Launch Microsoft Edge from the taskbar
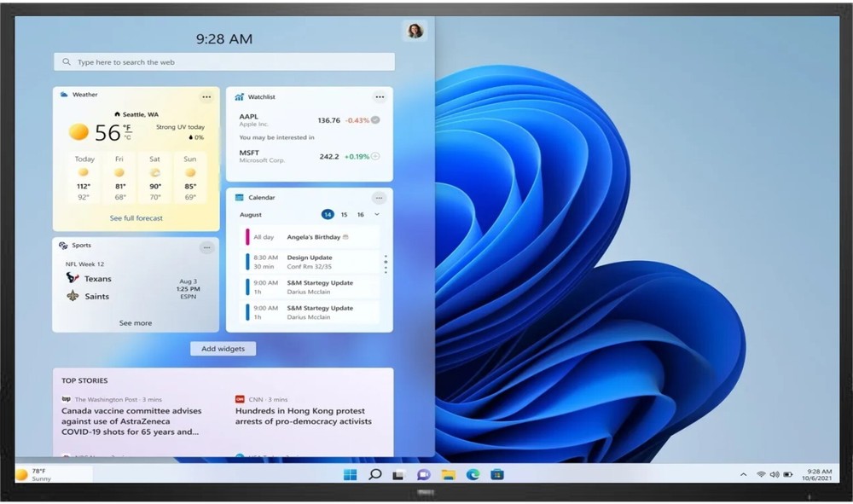853x504 pixels. pyautogui.click(x=473, y=474)
